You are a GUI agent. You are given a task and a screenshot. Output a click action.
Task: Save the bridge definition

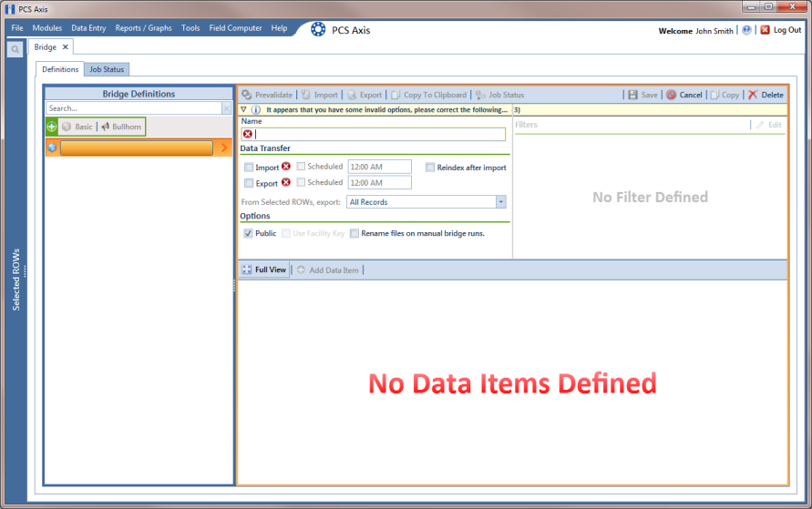[642, 95]
